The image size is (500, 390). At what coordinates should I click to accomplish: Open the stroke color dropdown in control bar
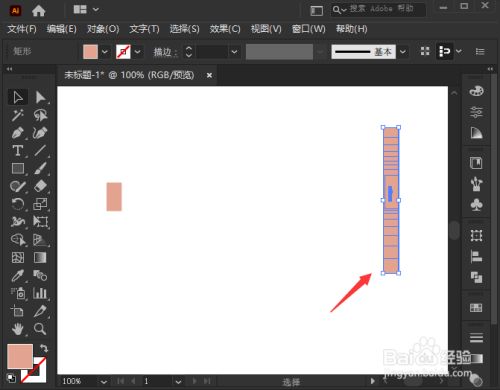[x=138, y=52]
